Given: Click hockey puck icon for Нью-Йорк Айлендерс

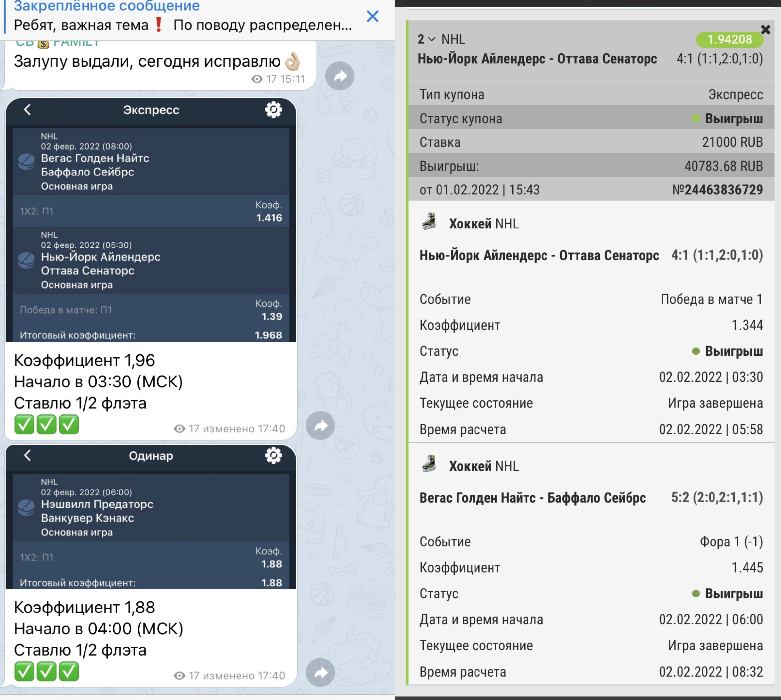Looking at the screenshot, I should 27,261.
